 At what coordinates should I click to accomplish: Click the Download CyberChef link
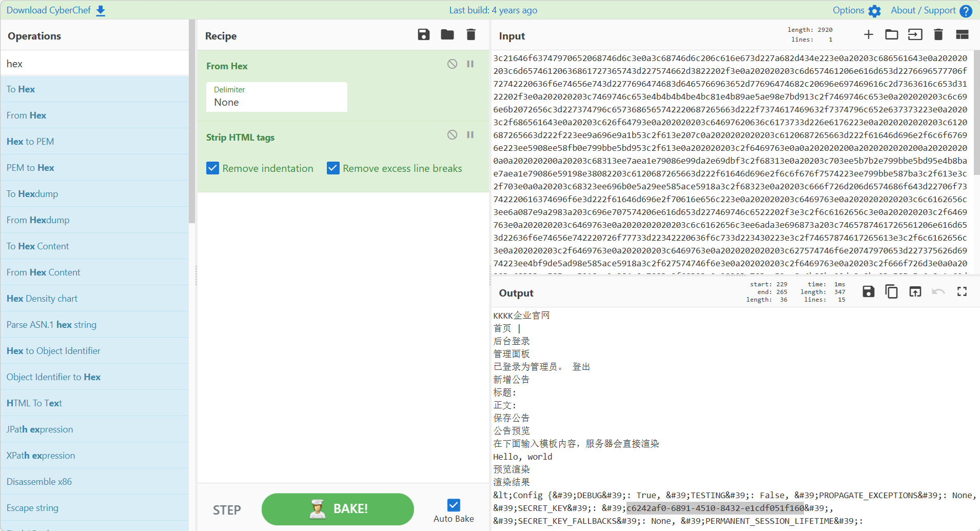56,10
